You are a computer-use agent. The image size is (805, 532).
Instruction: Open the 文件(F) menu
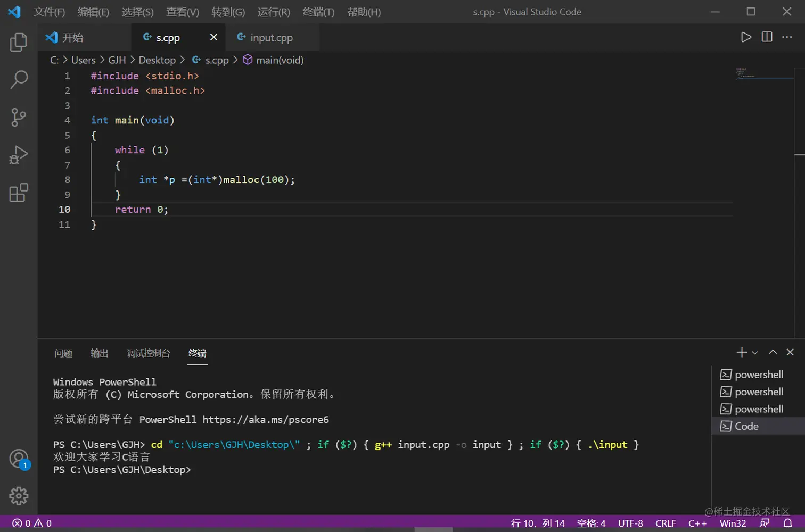tap(49, 12)
